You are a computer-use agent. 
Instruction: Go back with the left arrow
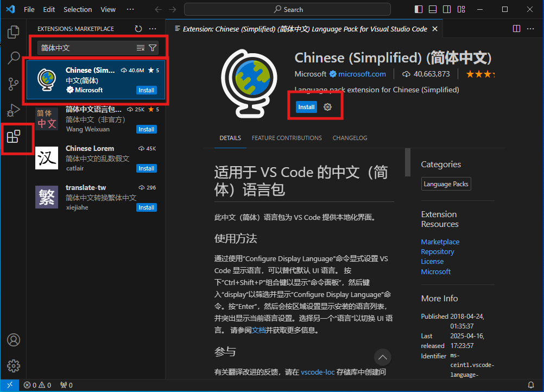[158, 9]
